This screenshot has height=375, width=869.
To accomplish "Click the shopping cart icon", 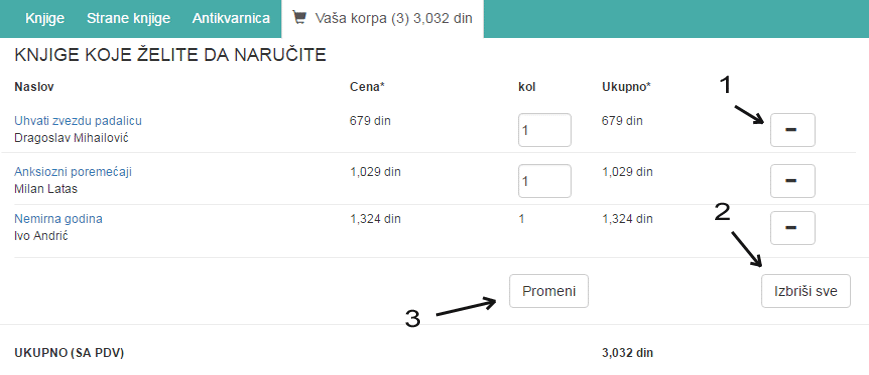I will (299, 18).
